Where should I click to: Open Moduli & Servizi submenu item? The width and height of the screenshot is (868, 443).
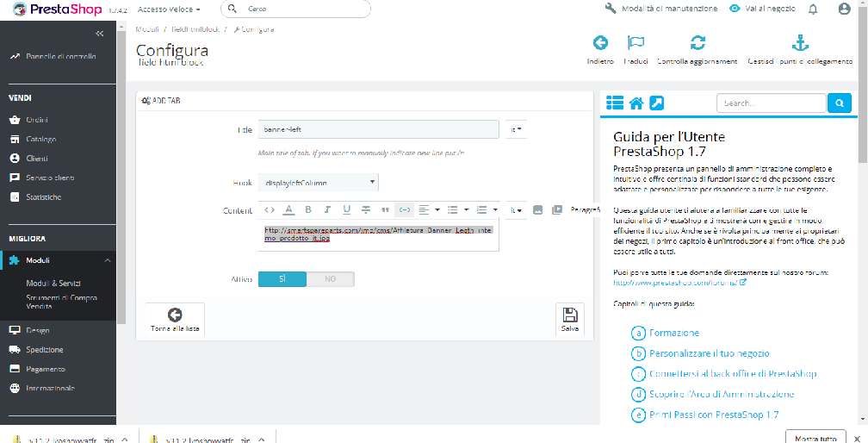point(53,283)
